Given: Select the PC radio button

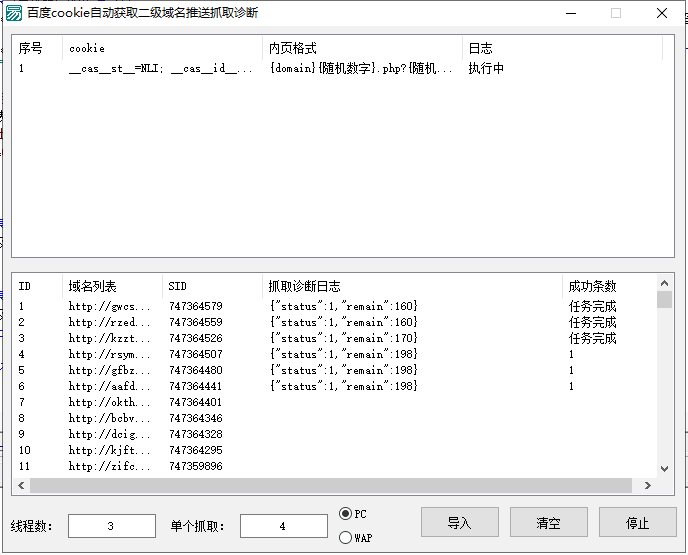Looking at the screenshot, I should [345, 513].
